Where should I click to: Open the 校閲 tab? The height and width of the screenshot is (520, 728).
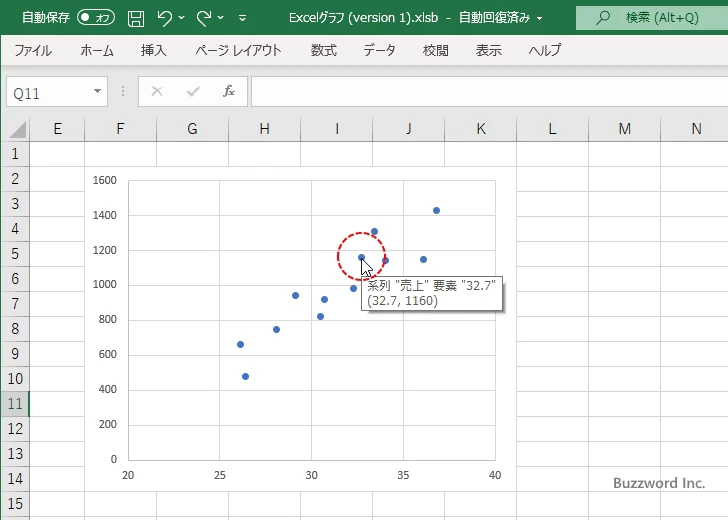[436, 50]
